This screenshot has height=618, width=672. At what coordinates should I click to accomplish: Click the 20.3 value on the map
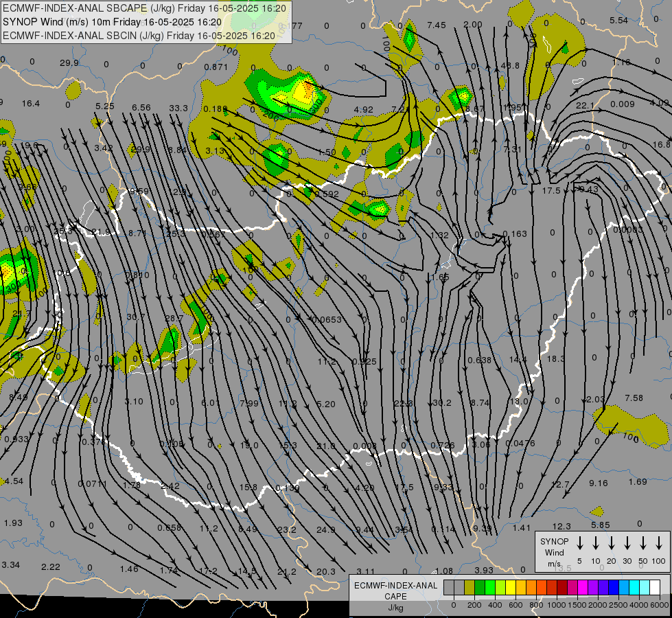(x=326, y=572)
